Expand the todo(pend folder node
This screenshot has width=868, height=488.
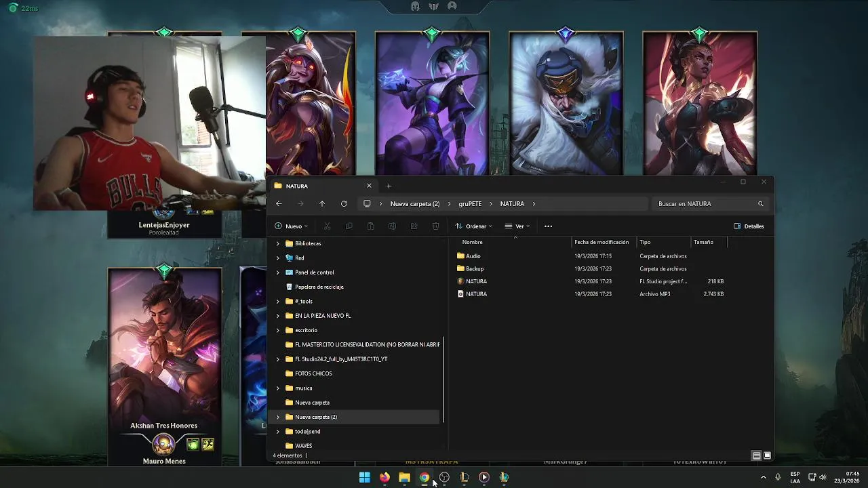277,432
